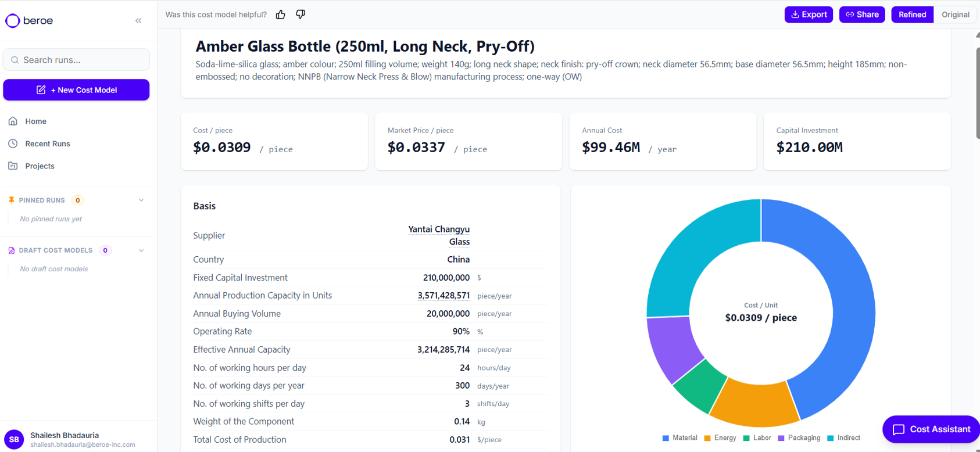Click the Home icon in sidebar
Viewport: 980px width, 452px height.
(x=13, y=121)
